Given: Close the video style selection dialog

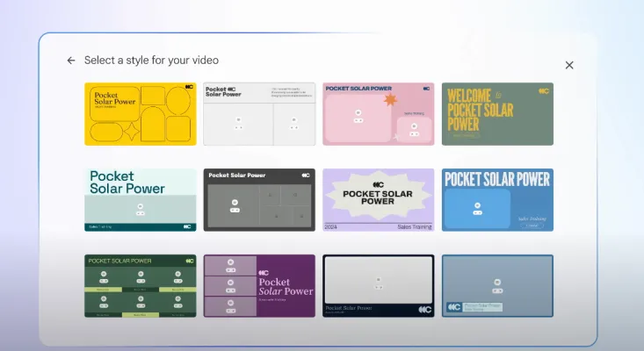Looking at the screenshot, I should coord(569,65).
